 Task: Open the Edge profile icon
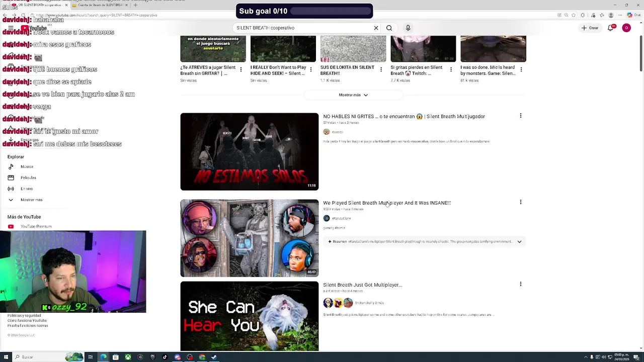pyautogui.click(x=611, y=15)
